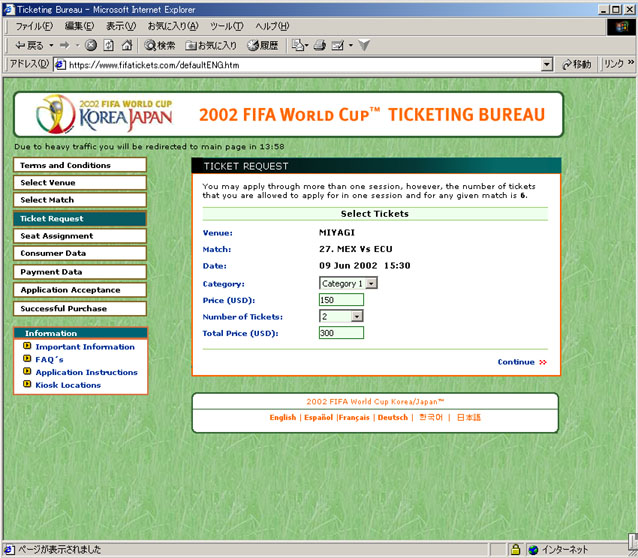
Task: Open the Favorites (お気に入り) toolbar button
Action: [211, 45]
